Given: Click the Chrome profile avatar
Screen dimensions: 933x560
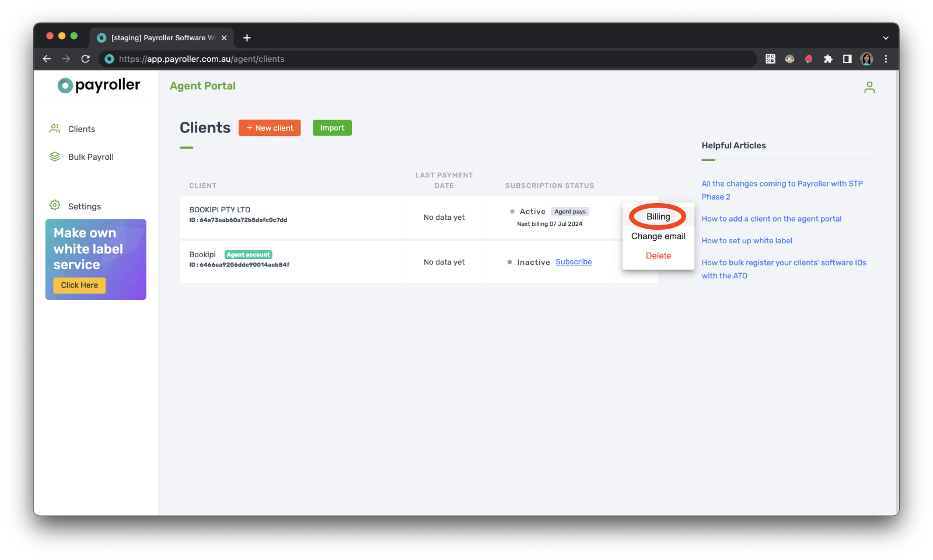Looking at the screenshot, I should [866, 59].
